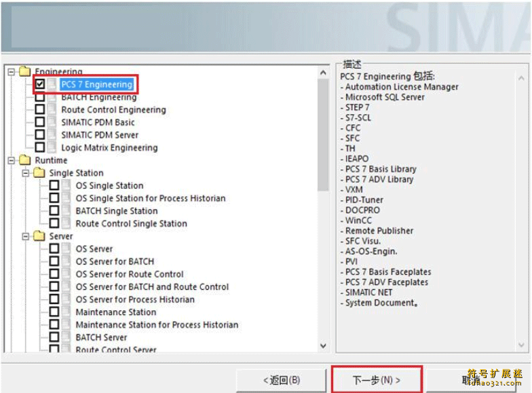Select Maintenance Station for Process Historian label
The width and height of the screenshot is (532, 393).
coord(157,324)
